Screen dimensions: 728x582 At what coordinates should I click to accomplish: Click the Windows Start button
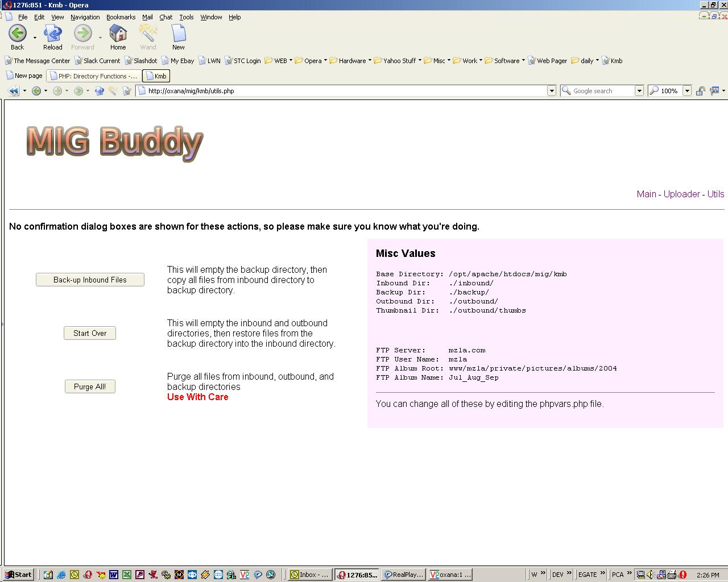(18, 575)
